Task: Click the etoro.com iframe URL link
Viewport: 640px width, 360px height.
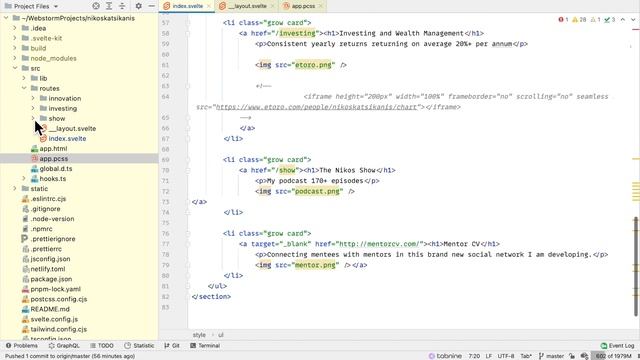Action: tap(316, 107)
